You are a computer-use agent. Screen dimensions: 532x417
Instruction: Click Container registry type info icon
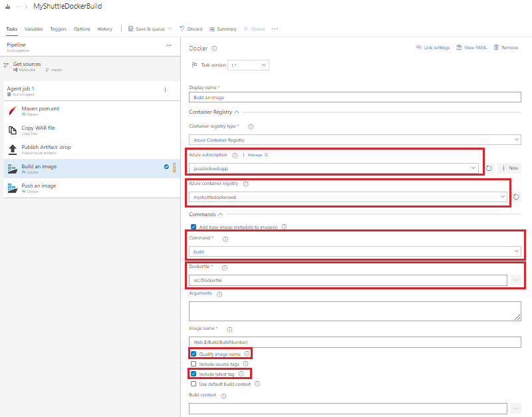click(x=251, y=126)
